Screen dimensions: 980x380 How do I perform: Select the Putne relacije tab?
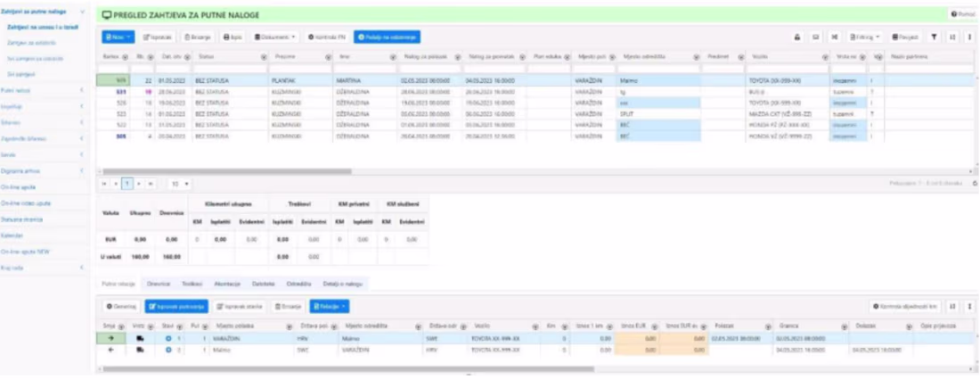pyautogui.click(x=118, y=284)
